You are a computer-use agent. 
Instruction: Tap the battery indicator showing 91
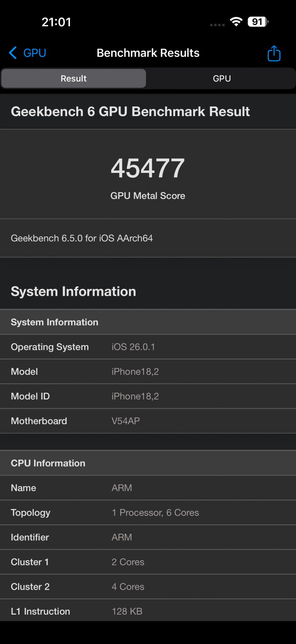coord(258,22)
